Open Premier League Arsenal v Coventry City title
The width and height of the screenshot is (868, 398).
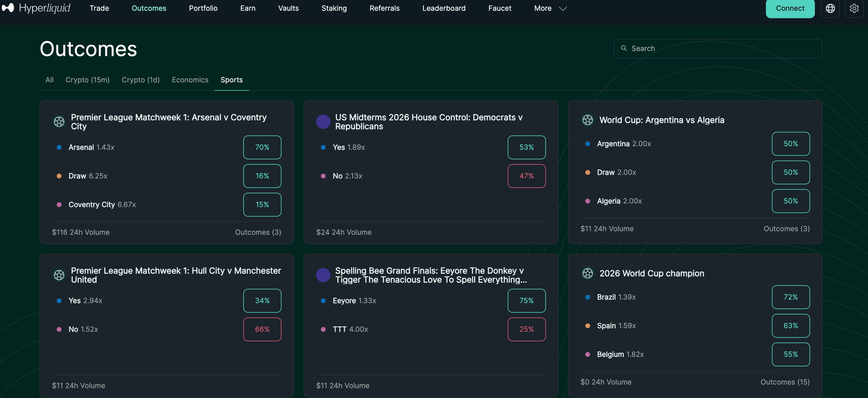169,121
